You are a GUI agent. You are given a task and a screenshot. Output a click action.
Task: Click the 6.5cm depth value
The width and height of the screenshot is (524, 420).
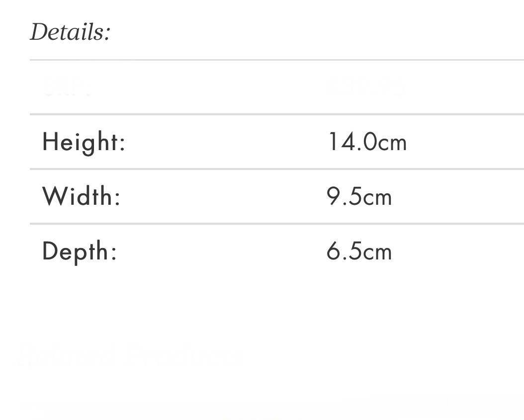[359, 252]
